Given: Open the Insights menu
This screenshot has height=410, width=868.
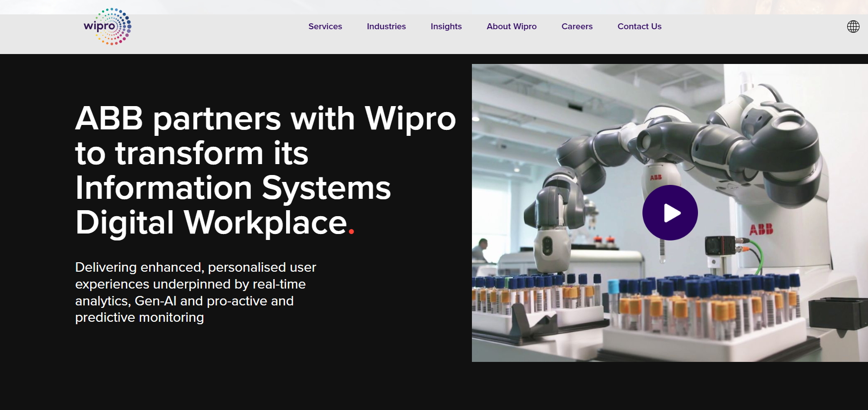Looking at the screenshot, I should pyautogui.click(x=446, y=26).
